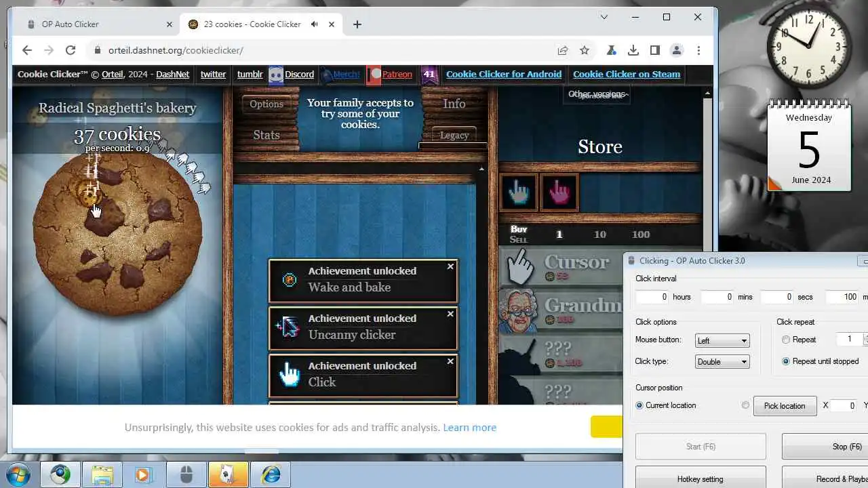Close the OP Auto Clicker browser tab
868x488 pixels.
click(170, 24)
